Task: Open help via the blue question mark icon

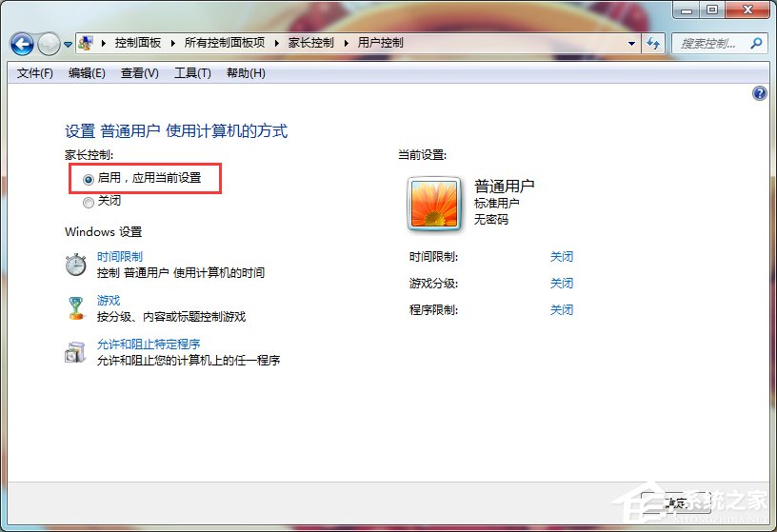Action: point(759,93)
